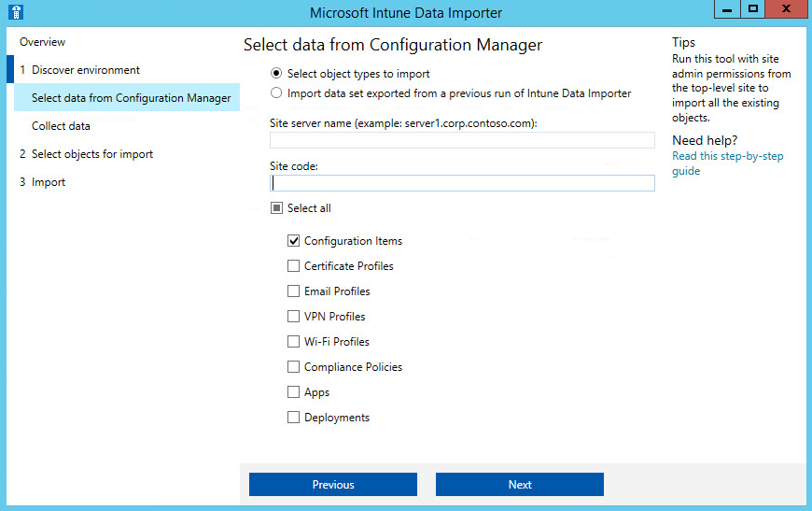Image resolution: width=812 pixels, height=511 pixels.
Task: Enable the Deployments checkbox
Action: coord(294,418)
